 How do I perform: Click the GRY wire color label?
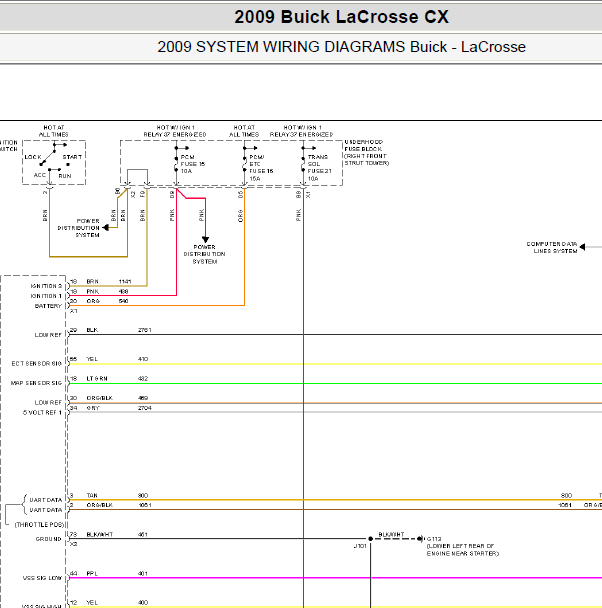[x=93, y=408]
